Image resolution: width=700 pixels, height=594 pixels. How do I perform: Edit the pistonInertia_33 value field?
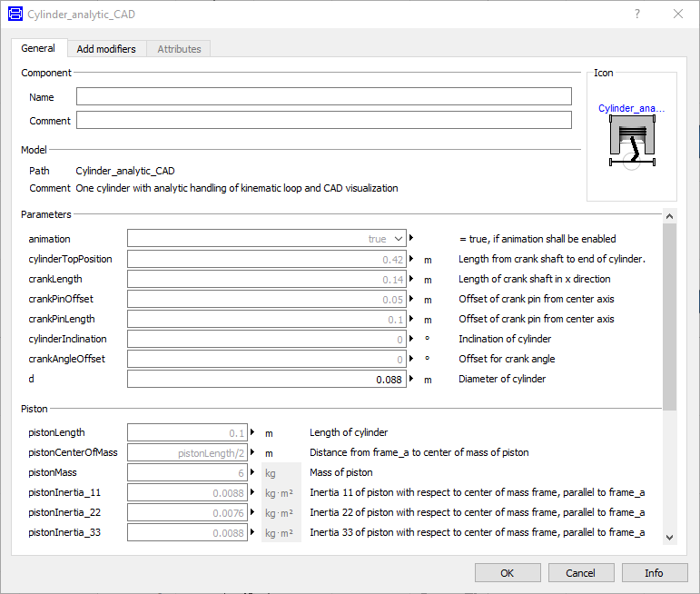coord(187,532)
